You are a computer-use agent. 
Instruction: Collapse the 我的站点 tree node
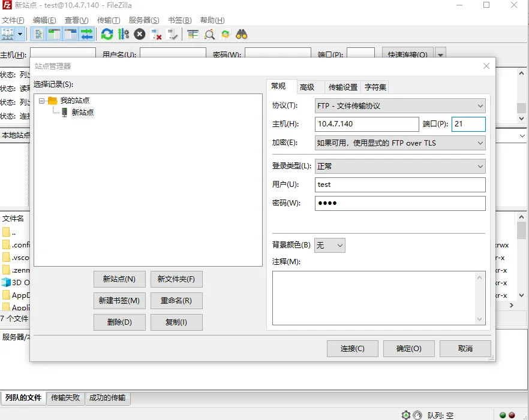coord(41,101)
